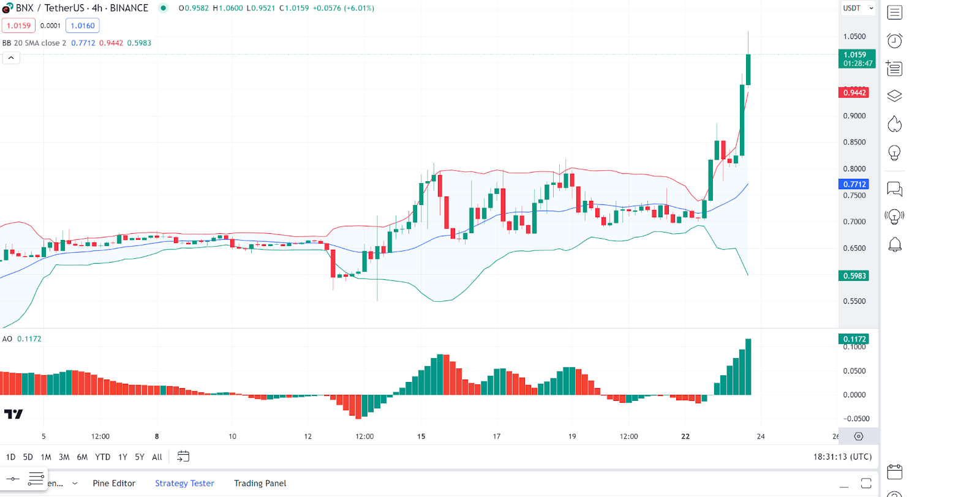The height and width of the screenshot is (497, 980).
Task: Set the range to 3M
Action: pyautogui.click(x=64, y=457)
